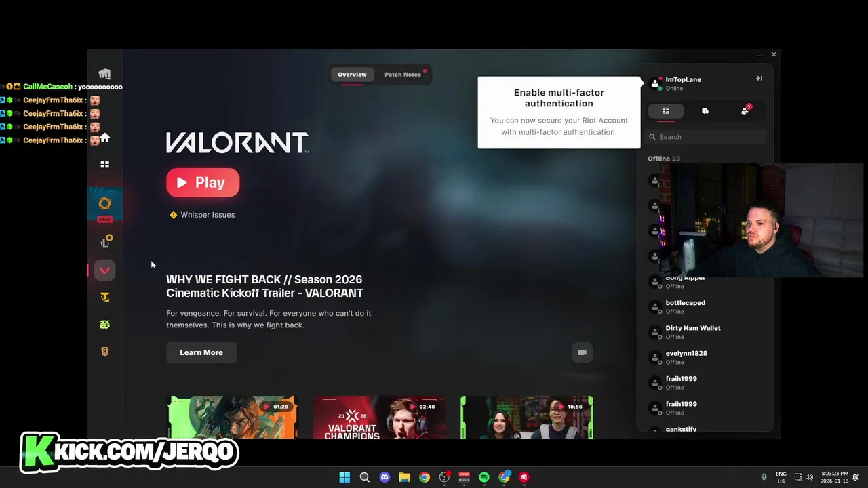The image size is (868, 488).
Task: Select friend bottlecaped
Action: [x=705, y=307]
